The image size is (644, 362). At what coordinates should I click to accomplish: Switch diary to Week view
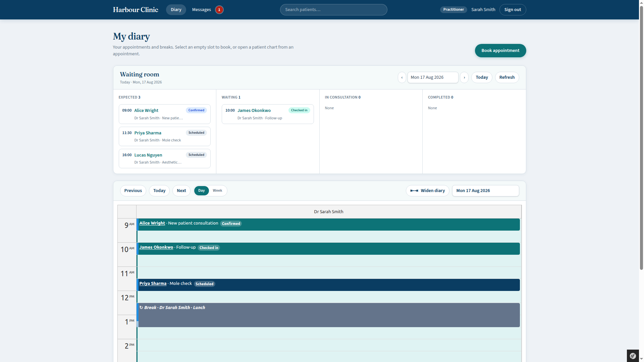pos(217,191)
